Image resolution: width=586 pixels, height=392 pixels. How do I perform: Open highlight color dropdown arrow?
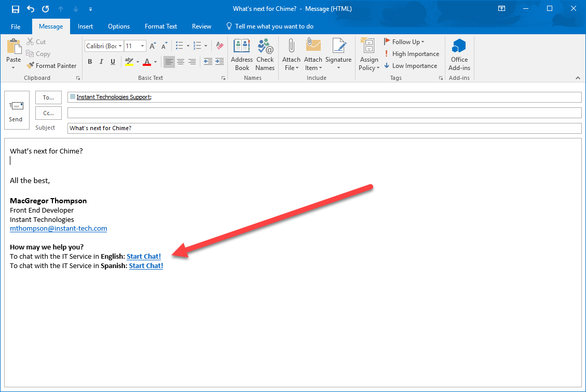click(138, 62)
